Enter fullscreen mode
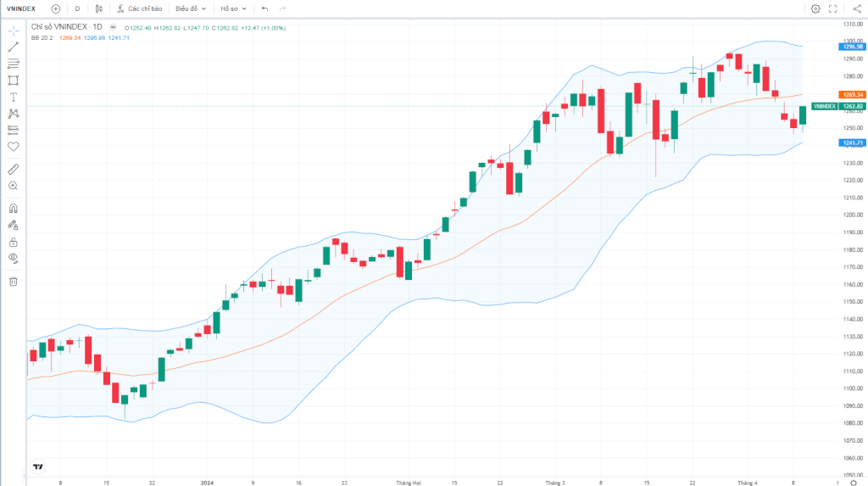The image size is (868, 486). pos(832,8)
